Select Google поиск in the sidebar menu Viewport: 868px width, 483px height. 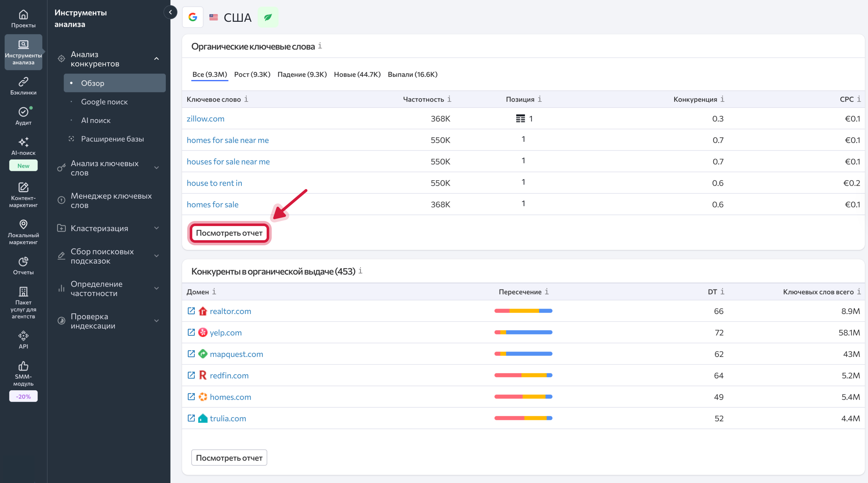click(x=104, y=102)
